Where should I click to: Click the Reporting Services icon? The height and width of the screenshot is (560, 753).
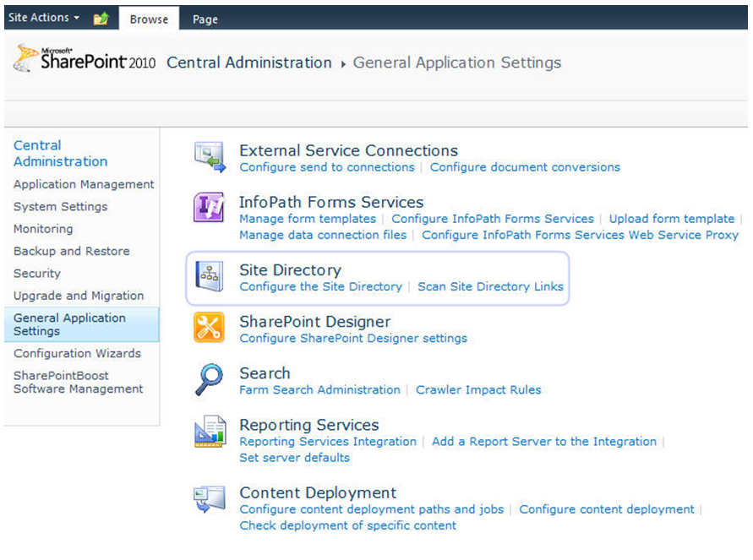coord(210,431)
